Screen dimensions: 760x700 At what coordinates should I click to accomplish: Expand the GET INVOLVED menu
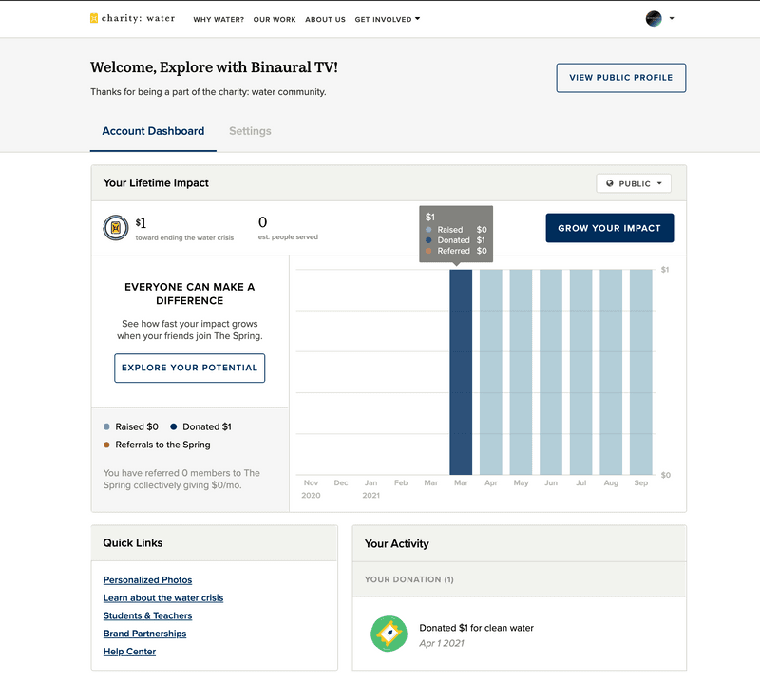click(388, 19)
